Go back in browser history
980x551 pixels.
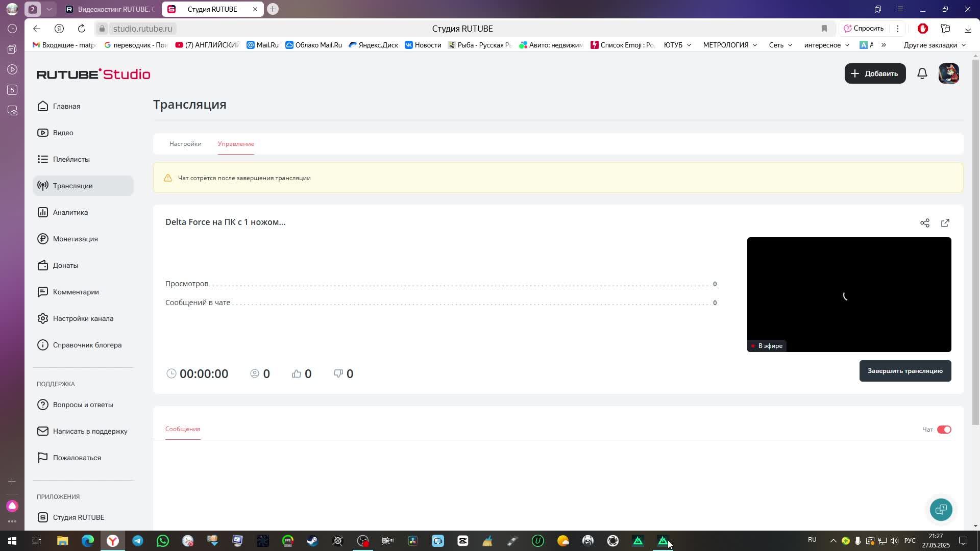(x=36, y=29)
